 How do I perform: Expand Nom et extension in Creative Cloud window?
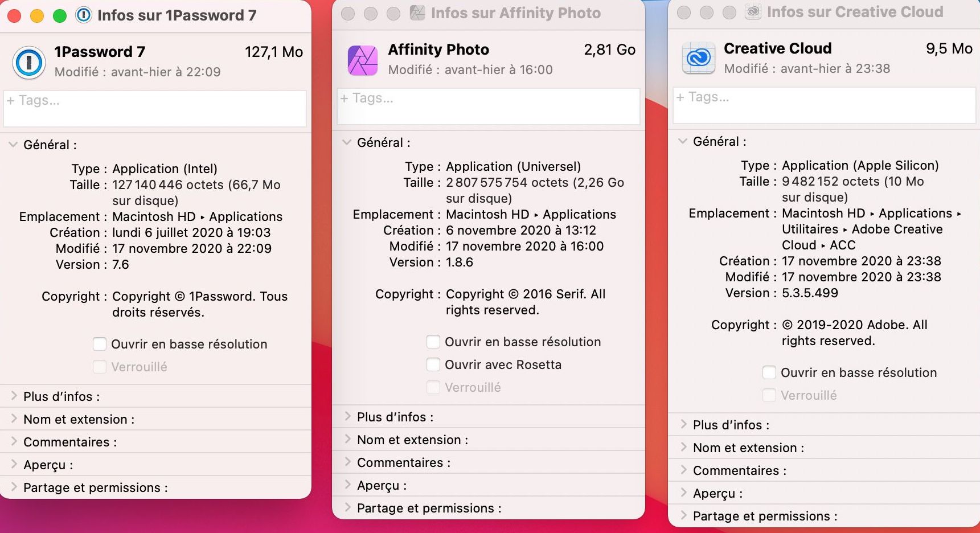click(x=684, y=447)
